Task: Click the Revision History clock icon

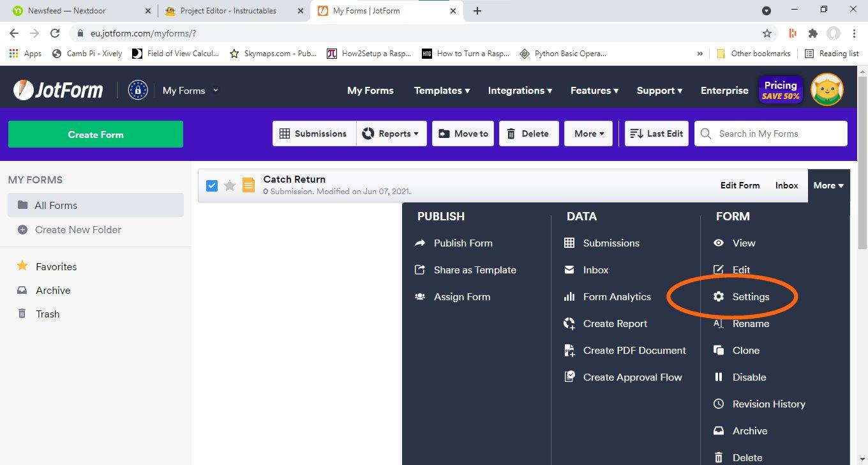Action: tap(719, 404)
